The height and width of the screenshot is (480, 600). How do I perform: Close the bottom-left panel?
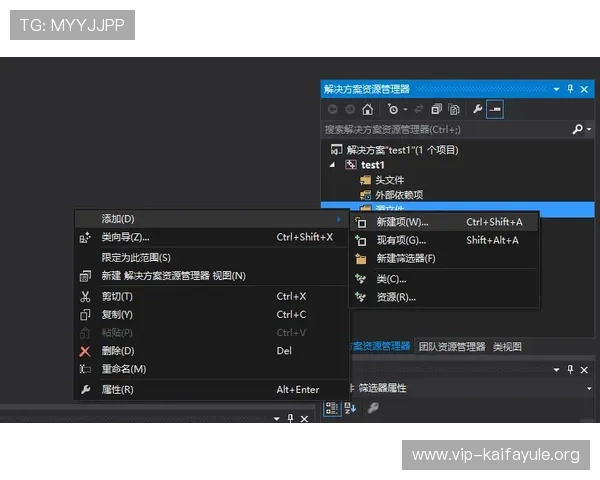[x=304, y=419]
